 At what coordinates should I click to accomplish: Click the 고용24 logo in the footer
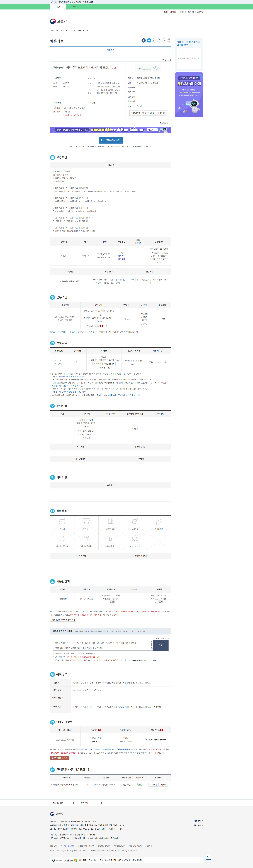(x=57, y=814)
